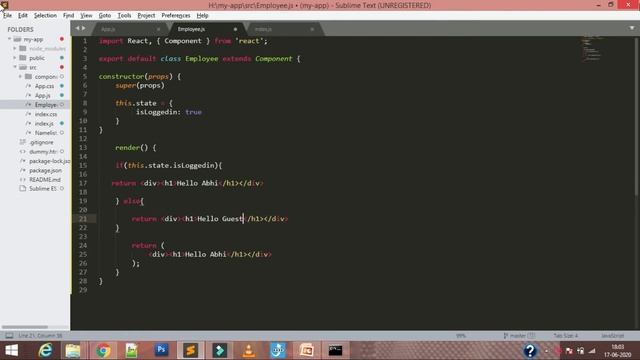Open Internet Explorer from taskbar

45,351
